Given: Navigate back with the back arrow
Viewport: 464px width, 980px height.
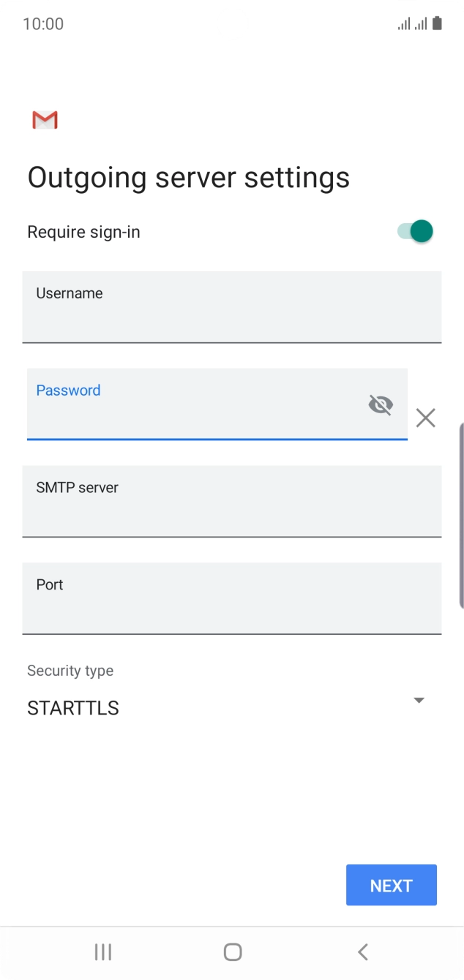Looking at the screenshot, I should click(x=362, y=951).
